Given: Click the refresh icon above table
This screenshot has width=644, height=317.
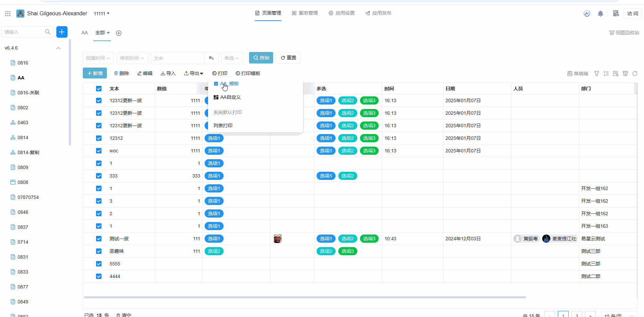Looking at the screenshot, I should pos(635,74).
